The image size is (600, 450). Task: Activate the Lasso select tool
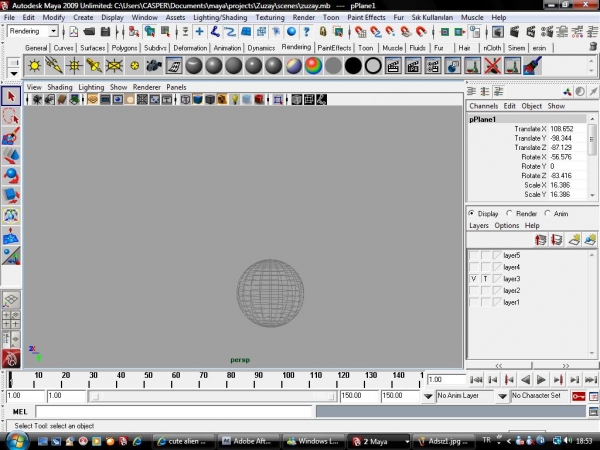[11, 116]
